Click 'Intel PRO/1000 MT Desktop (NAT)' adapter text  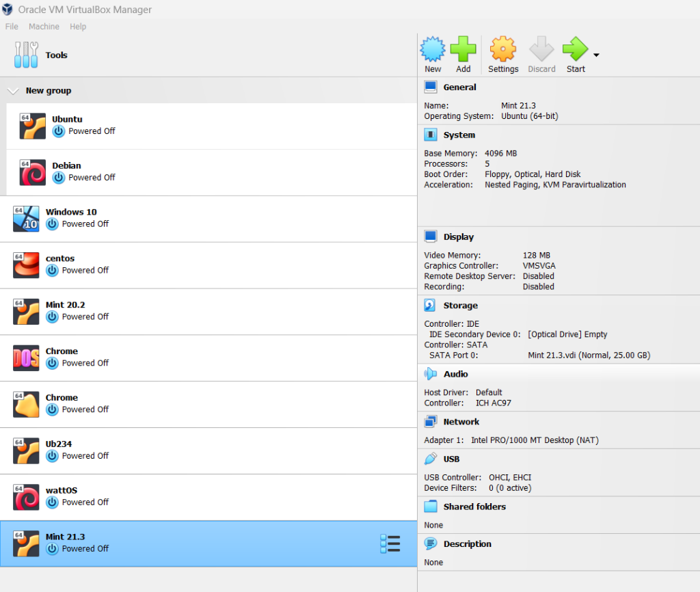pos(535,440)
